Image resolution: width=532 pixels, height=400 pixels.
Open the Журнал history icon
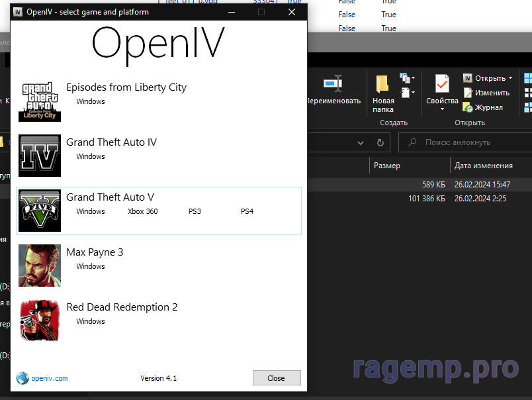point(468,107)
